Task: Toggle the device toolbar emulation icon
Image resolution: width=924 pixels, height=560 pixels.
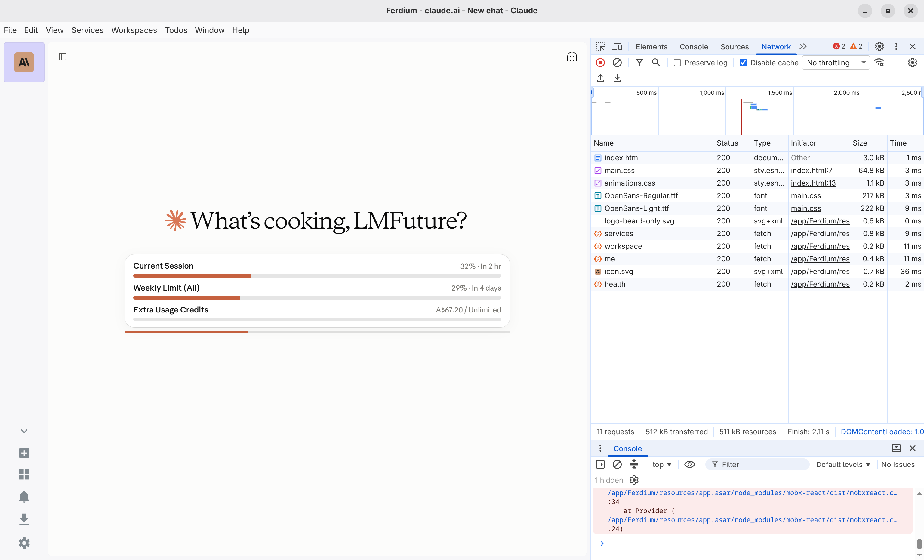Action: pos(617,47)
